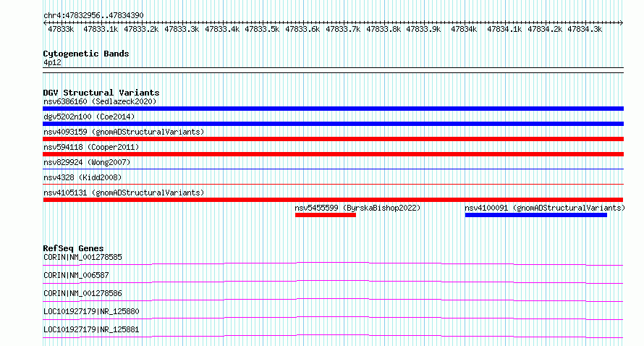Click the 47833.1k ruler tick label
The image size is (644, 346).
click(x=101, y=29)
